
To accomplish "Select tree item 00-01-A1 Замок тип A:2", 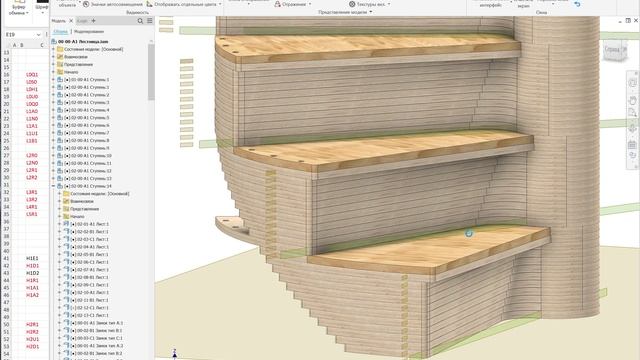I will (x=97, y=346).
